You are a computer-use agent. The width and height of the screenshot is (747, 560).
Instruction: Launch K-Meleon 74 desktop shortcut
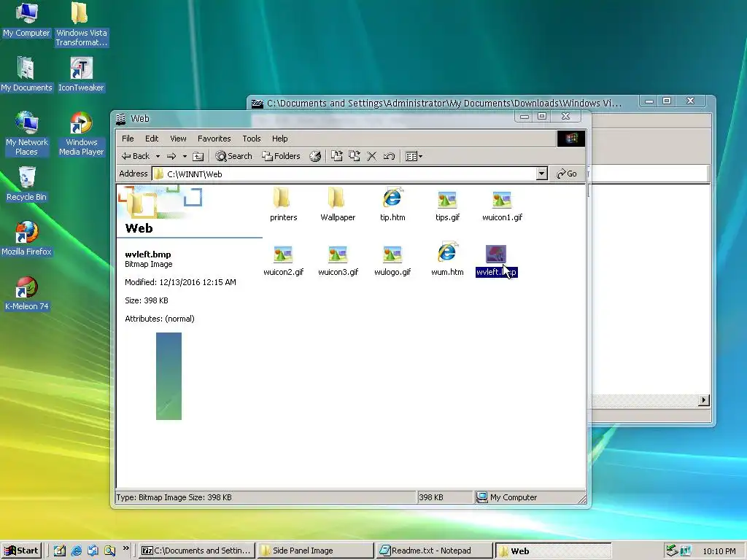point(27,293)
